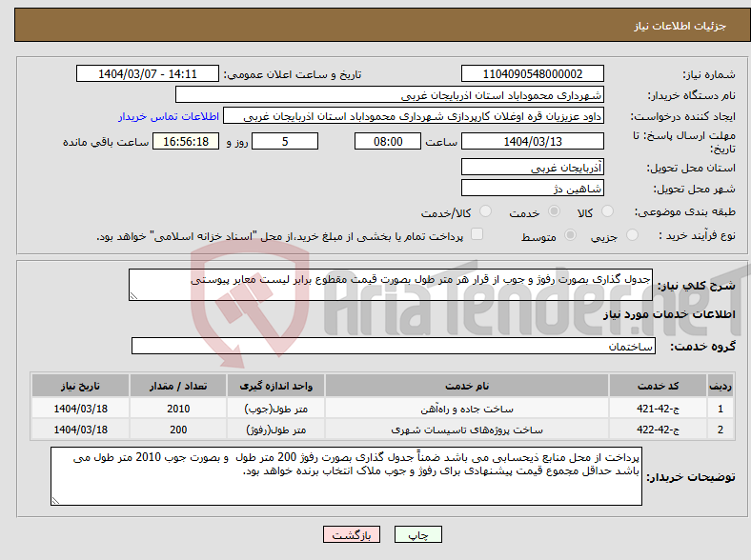Click the deadline date field 1404/03/13
The width and height of the screenshot is (751, 560).
(x=533, y=141)
